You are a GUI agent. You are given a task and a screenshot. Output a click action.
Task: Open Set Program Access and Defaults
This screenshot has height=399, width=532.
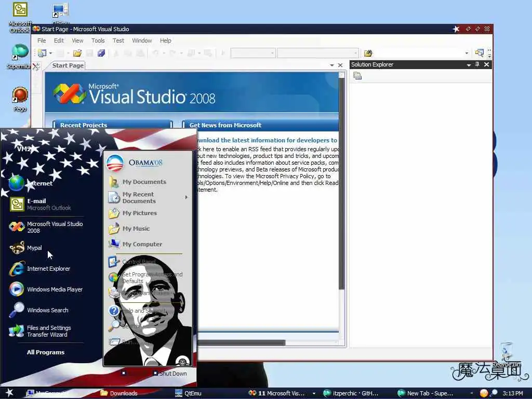[146, 277]
